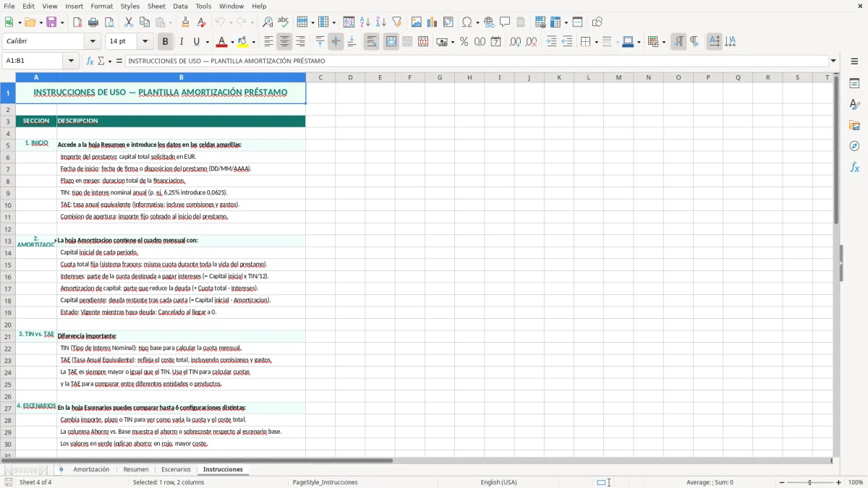Viewport: 868px width, 488px height.
Task: Click Add Decimal Place icon
Action: (515, 42)
